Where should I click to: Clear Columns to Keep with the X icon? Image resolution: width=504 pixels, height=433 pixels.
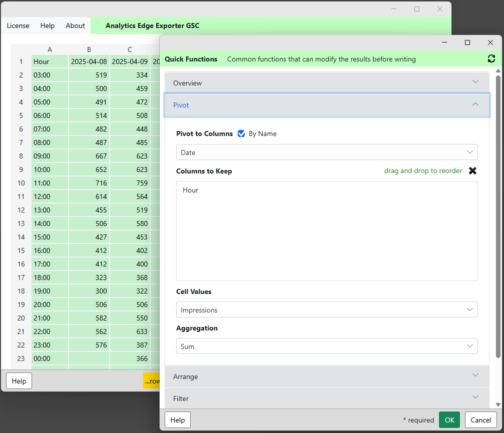(x=472, y=171)
